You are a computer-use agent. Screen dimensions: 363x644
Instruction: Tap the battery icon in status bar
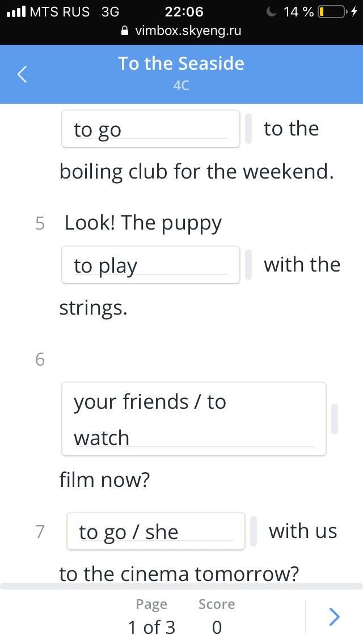click(332, 11)
